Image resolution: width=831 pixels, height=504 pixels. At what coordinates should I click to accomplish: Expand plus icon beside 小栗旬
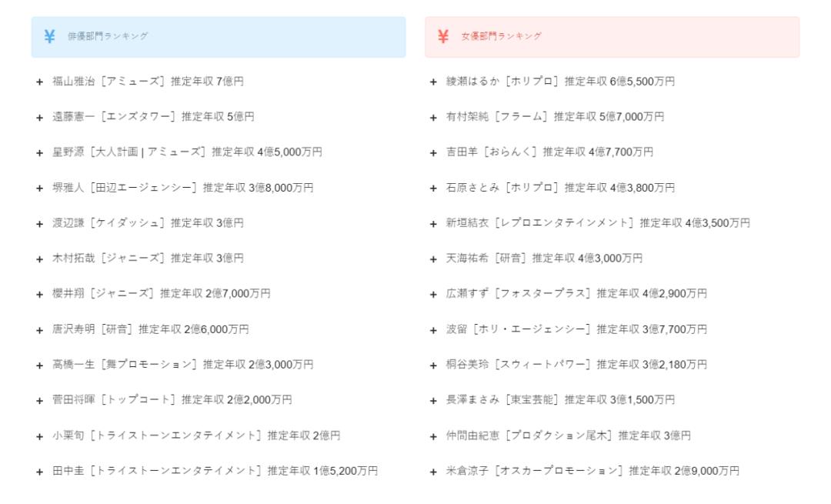(x=40, y=437)
